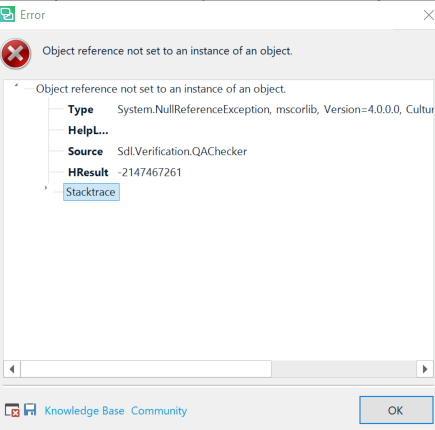The image size is (435, 430).
Task: Select the Source row label
Action: pos(85,151)
